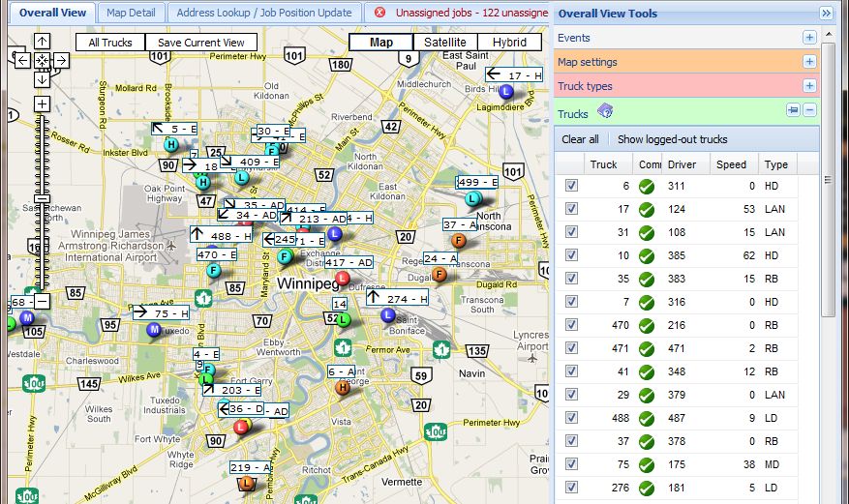Open Address Lookup / Job Position Update tab
Screen dimensions: 849x504
point(264,14)
